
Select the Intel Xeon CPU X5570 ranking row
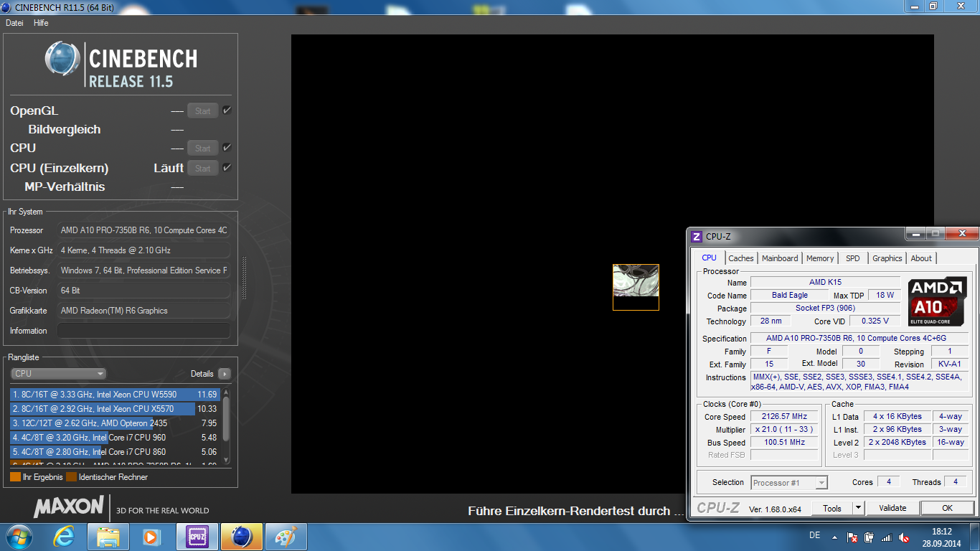(115, 409)
